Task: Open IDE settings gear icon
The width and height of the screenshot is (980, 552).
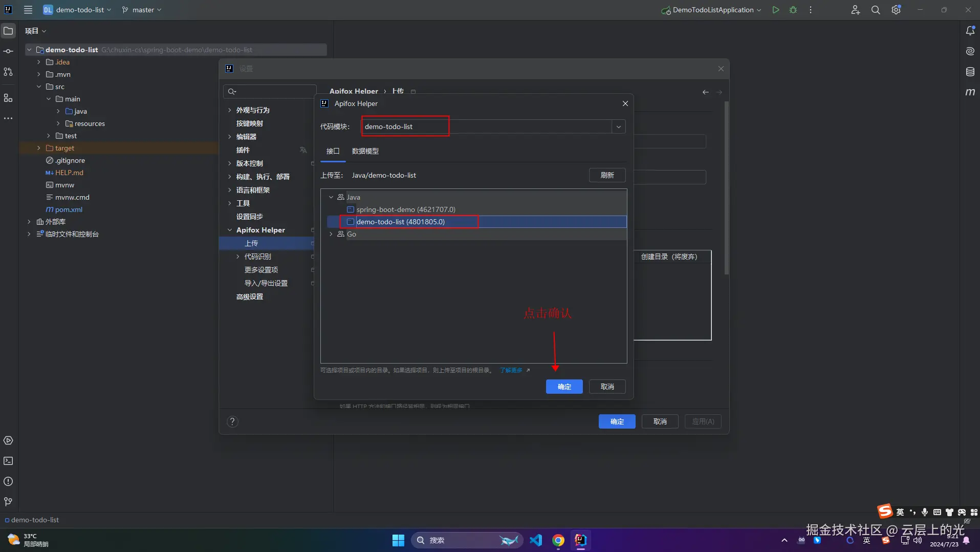Action: (896, 10)
